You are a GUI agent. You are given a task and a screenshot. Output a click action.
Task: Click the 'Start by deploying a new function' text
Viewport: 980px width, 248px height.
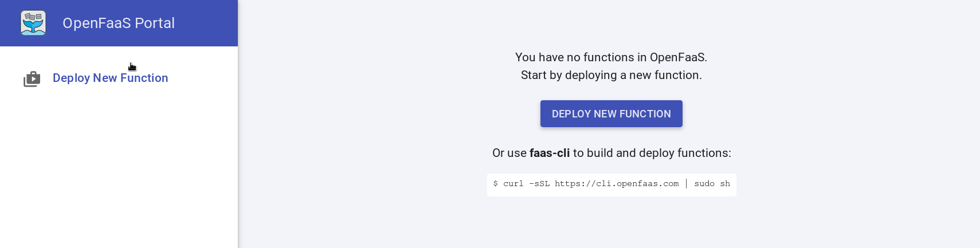pos(611,75)
